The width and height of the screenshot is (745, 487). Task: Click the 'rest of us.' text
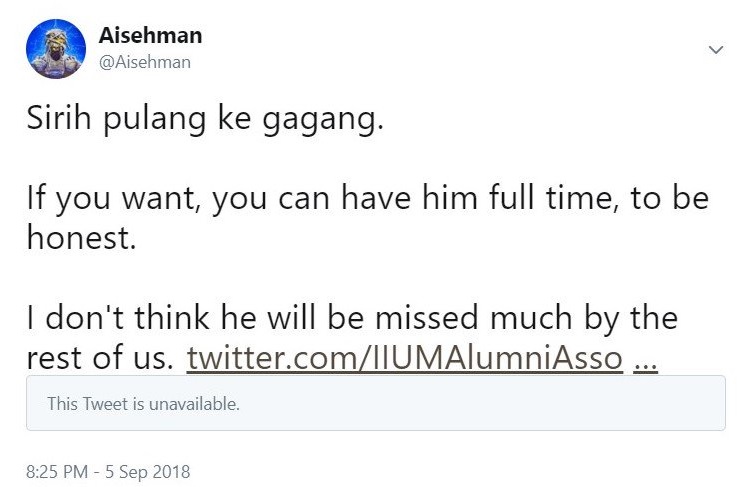click(x=100, y=357)
